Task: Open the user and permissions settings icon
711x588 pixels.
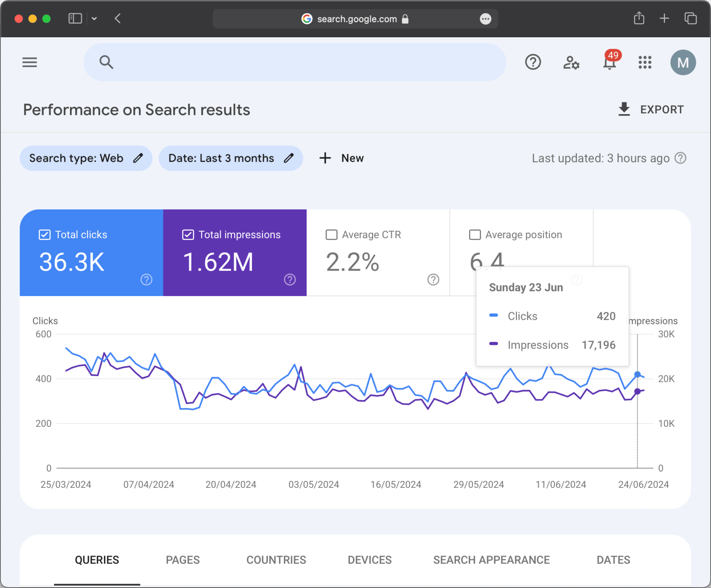Action: pyautogui.click(x=571, y=63)
